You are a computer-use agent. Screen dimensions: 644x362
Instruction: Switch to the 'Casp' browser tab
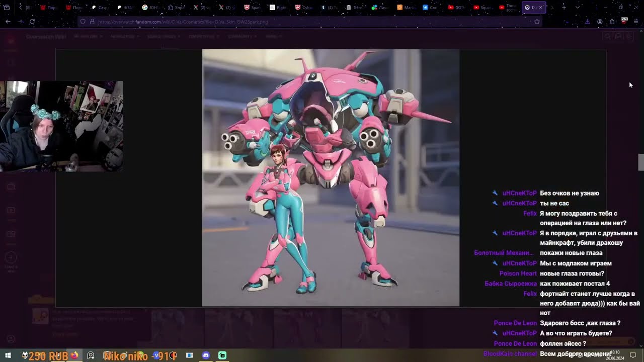(101, 8)
